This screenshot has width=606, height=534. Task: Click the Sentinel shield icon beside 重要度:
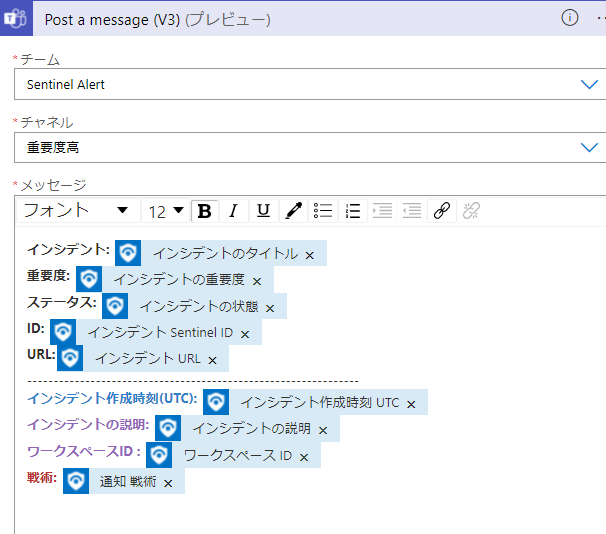(89, 279)
